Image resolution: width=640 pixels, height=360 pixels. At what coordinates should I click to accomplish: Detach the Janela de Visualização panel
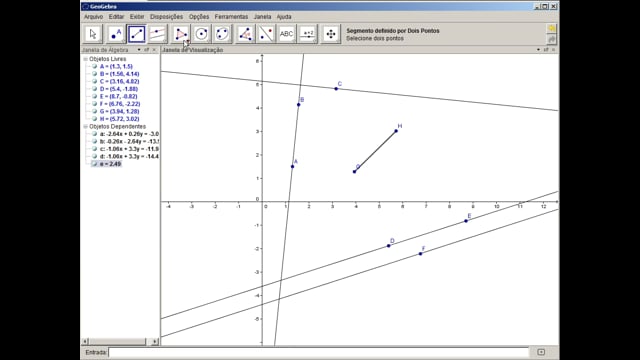click(x=546, y=50)
